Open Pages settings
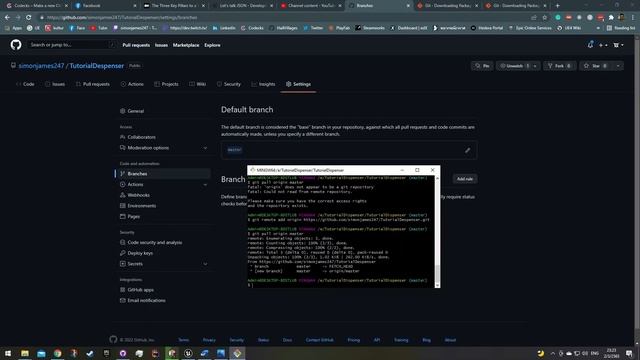Image resolution: width=640 pixels, height=360 pixels. [133, 216]
